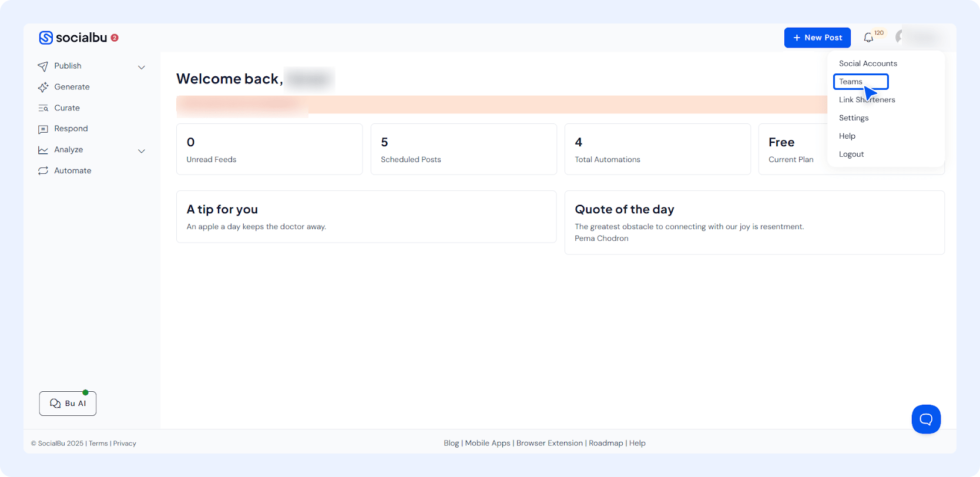Open the notifications bell icon
Viewport: 980px width, 477px height.
[868, 38]
